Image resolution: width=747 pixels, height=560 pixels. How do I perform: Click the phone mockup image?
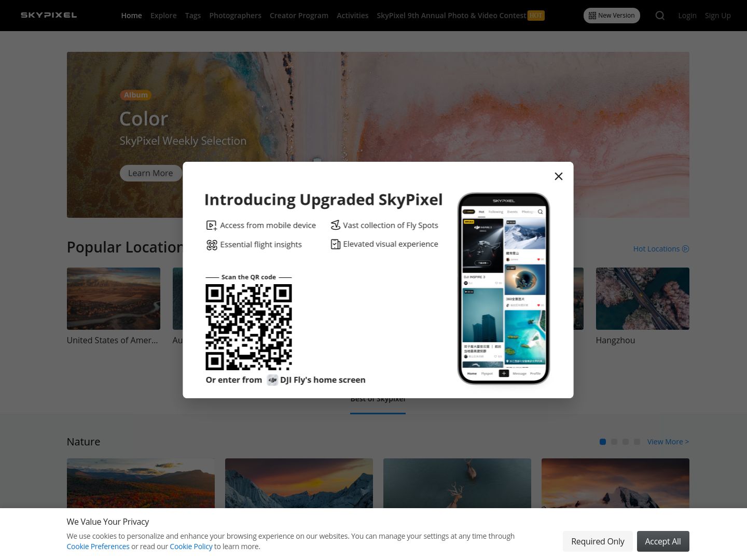pyautogui.click(x=503, y=289)
